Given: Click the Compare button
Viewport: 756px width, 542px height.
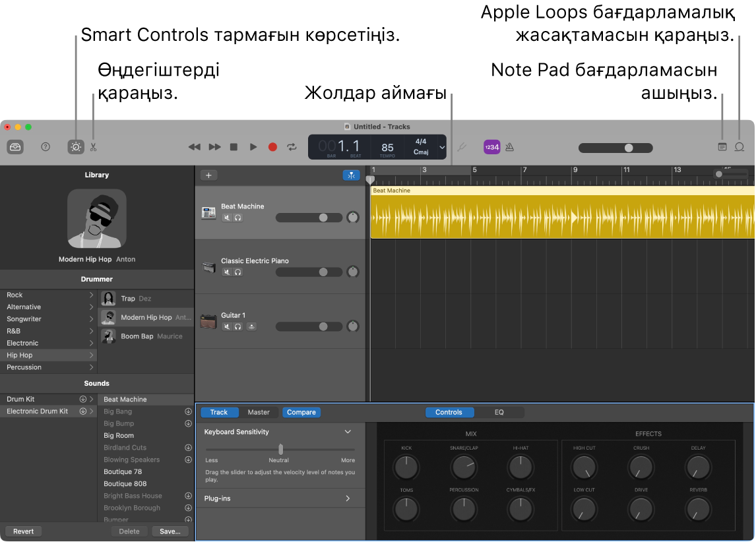Looking at the screenshot, I should [301, 412].
